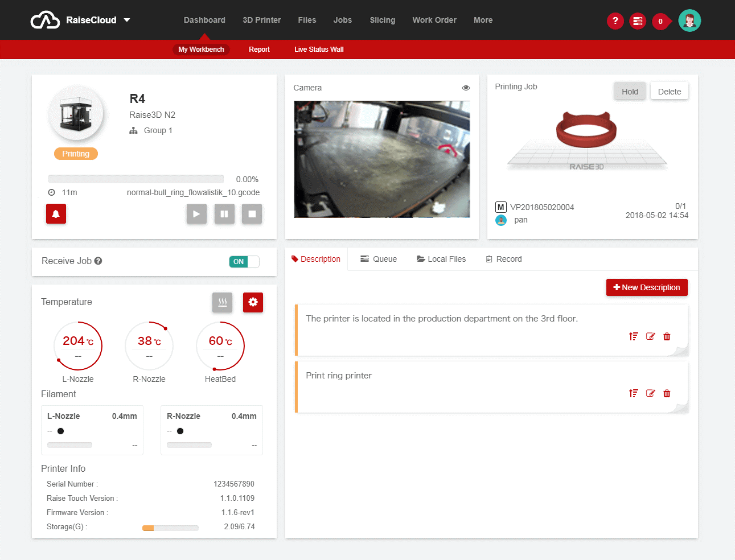The width and height of the screenshot is (735, 560).
Task: Select the Dashboard menu
Action: pyautogui.click(x=204, y=20)
